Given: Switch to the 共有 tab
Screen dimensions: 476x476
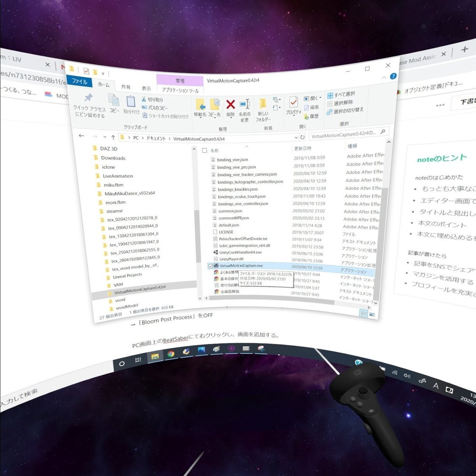Looking at the screenshot, I should (x=126, y=87).
